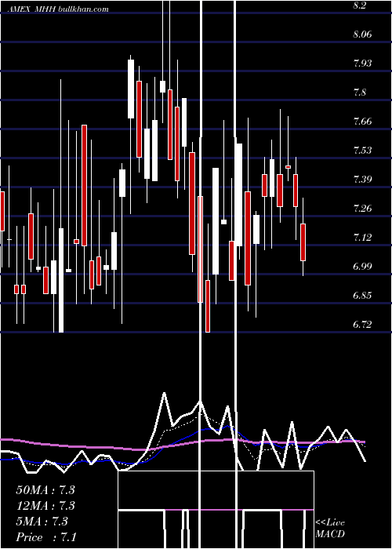Viewport: 392px width, 549px height.
Task: Click the 6.99 price axis label
Action: click(x=362, y=267)
